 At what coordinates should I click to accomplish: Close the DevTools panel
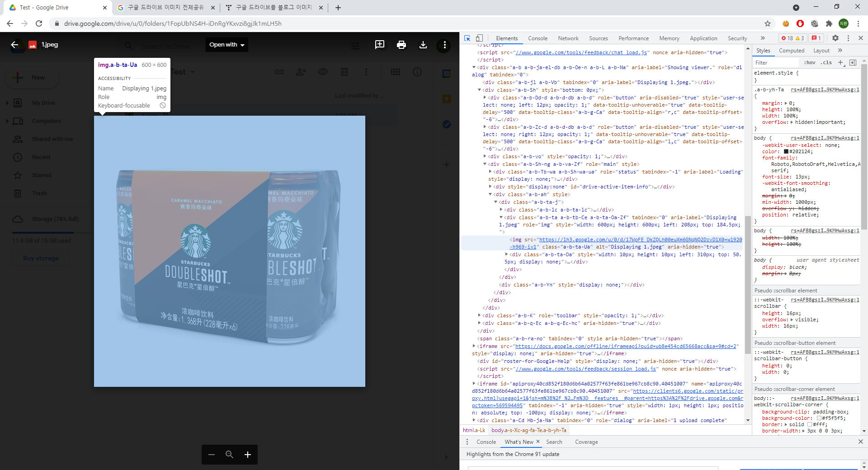click(x=860, y=38)
